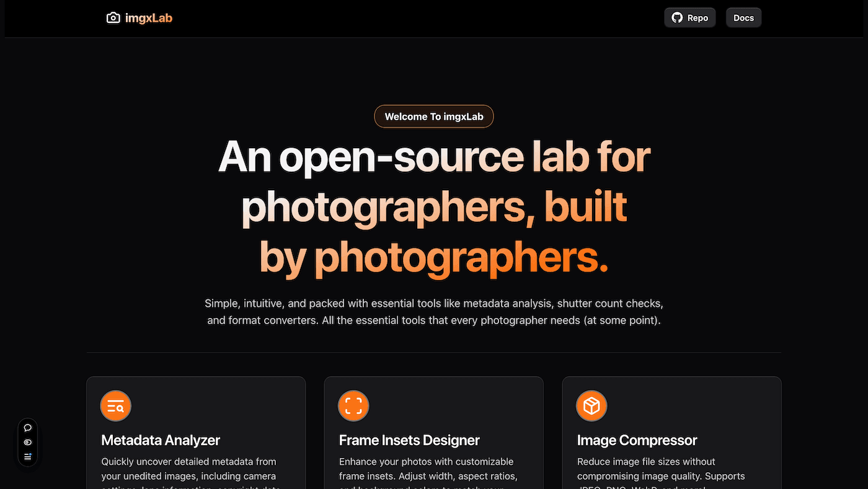Click the eye icon in the floating widget
The height and width of the screenshot is (489, 868).
pyautogui.click(x=27, y=442)
